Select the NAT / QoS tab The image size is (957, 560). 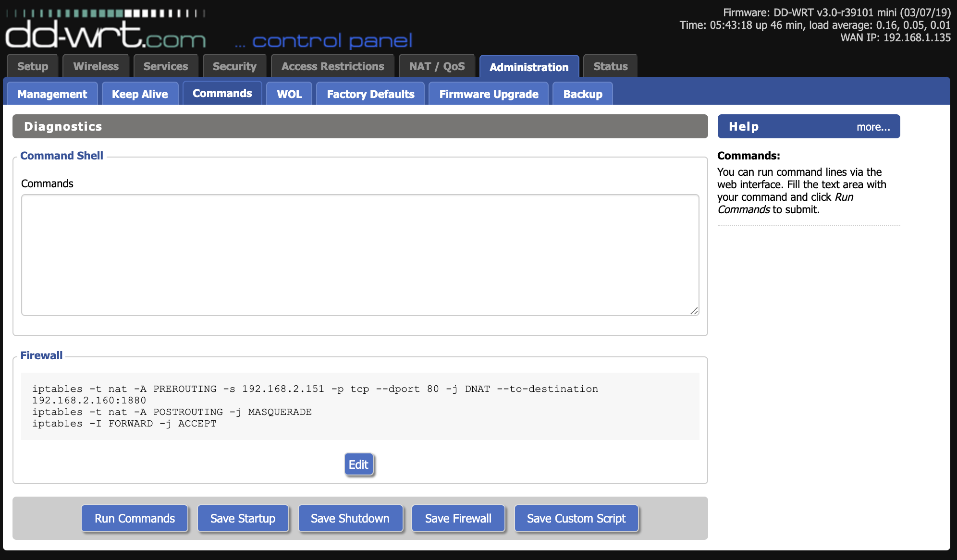(x=437, y=66)
